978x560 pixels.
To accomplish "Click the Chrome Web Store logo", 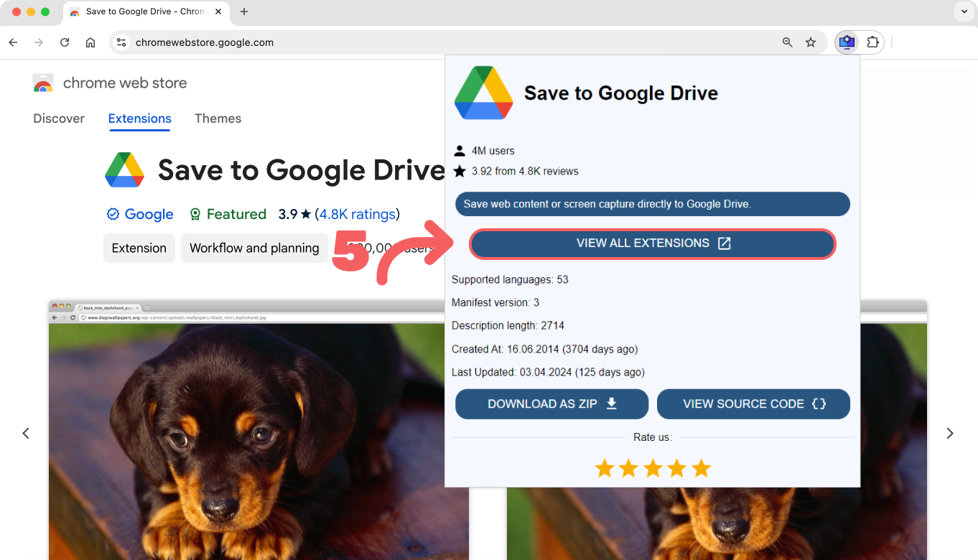I will [43, 83].
